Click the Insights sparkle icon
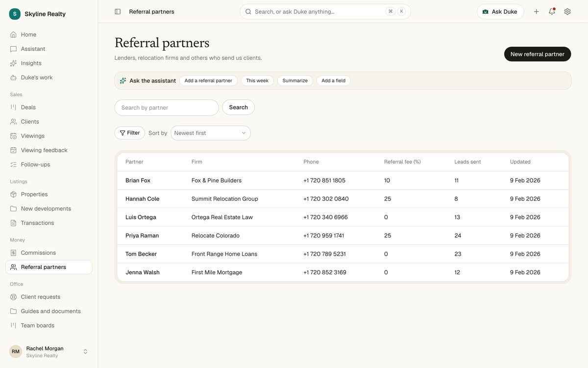Screen dimensions: 588x368 click(13, 63)
